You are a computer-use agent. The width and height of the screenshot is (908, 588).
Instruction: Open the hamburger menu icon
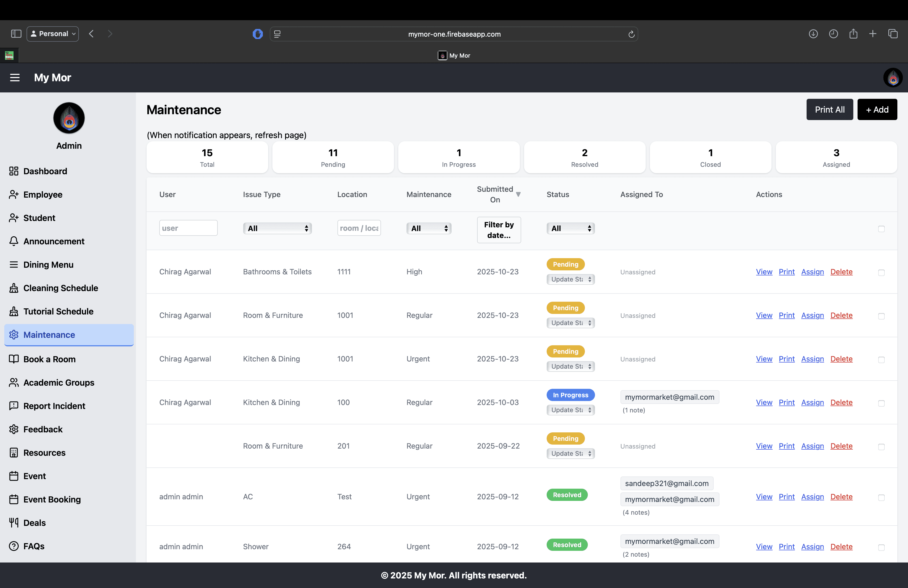click(x=15, y=78)
